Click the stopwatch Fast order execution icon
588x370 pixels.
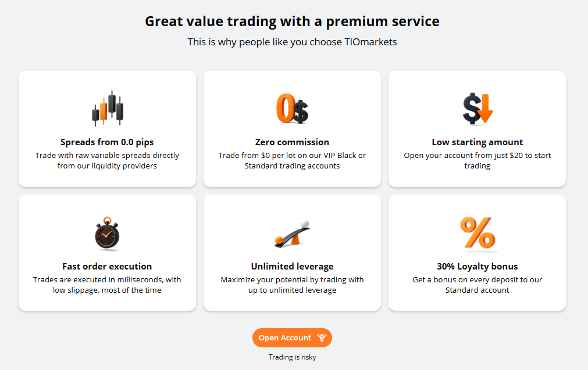click(x=107, y=232)
